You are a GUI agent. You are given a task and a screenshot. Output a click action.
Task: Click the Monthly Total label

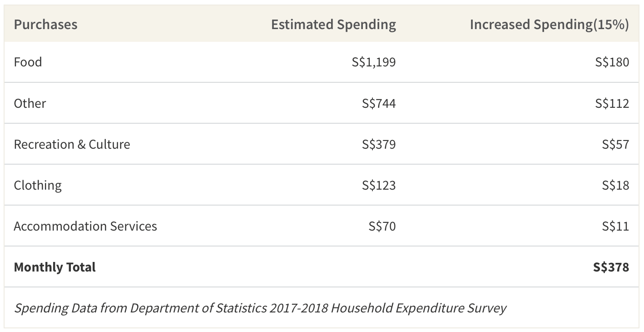coord(55,267)
